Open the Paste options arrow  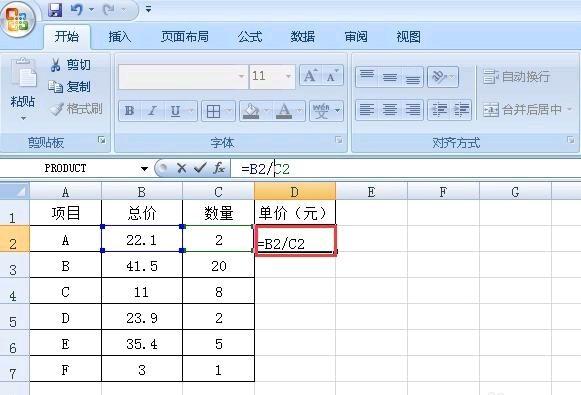pyautogui.click(x=23, y=119)
